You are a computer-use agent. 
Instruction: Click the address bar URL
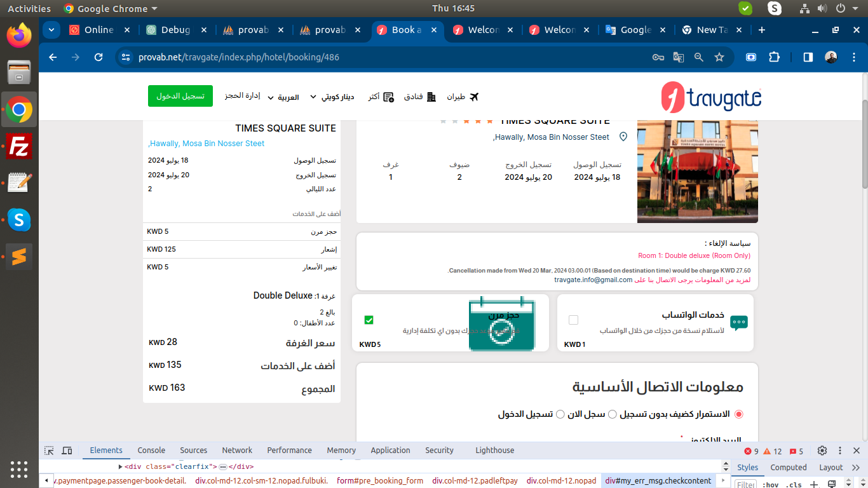(239, 57)
